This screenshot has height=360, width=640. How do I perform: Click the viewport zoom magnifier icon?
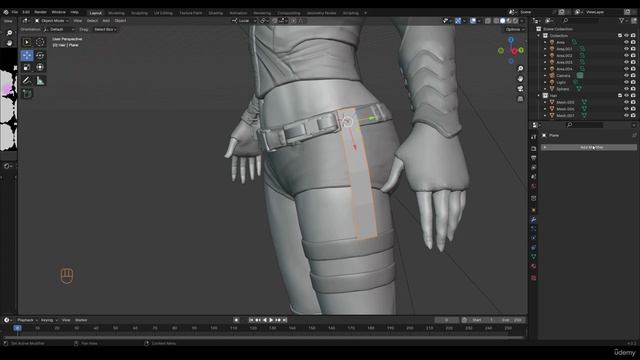[x=520, y=69]
